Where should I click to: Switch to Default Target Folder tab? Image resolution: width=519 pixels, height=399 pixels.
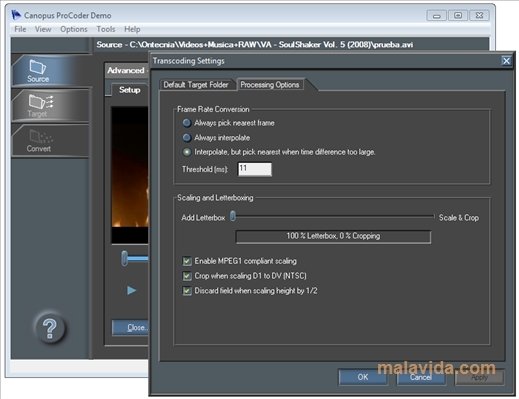(196, 85)
